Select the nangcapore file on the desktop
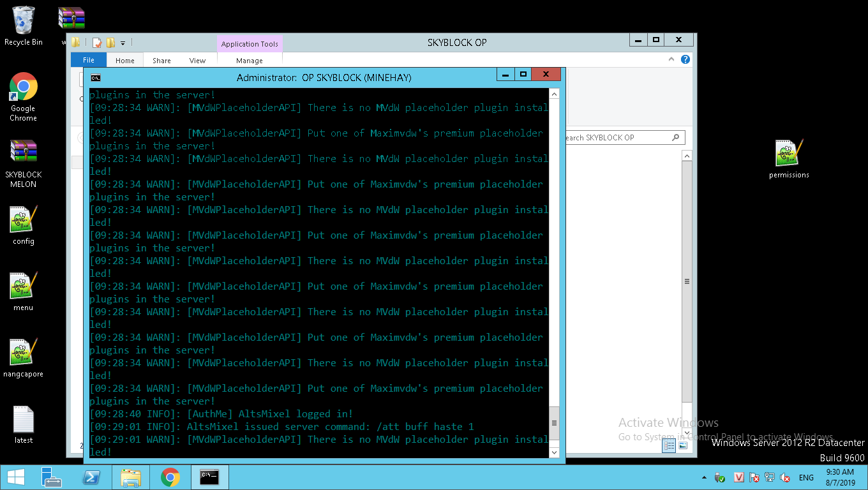The width and height of the screenshot is (868, 490). click(24, 358)
